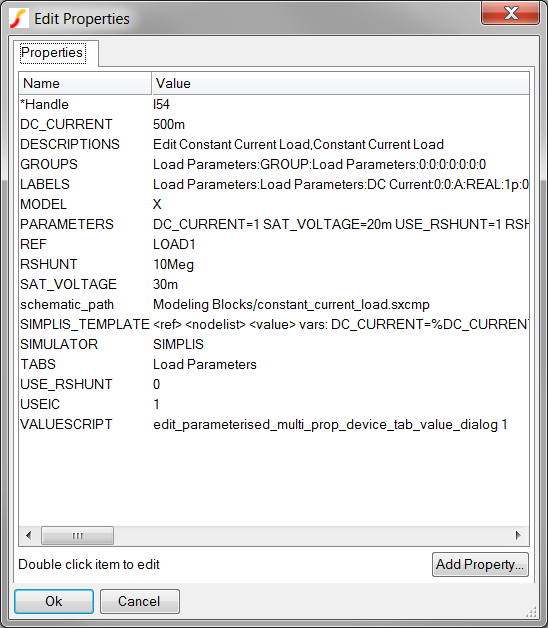Click the REF value LOAD1
Image resolution: width=548 pixels, height=628 pixels.
[x=174, y=244]
